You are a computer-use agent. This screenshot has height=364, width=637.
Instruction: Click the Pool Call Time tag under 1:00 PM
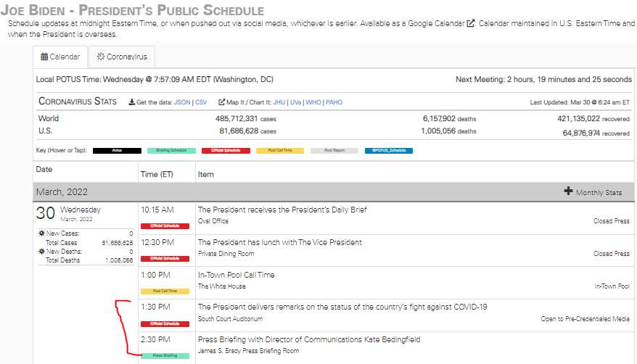165,291
